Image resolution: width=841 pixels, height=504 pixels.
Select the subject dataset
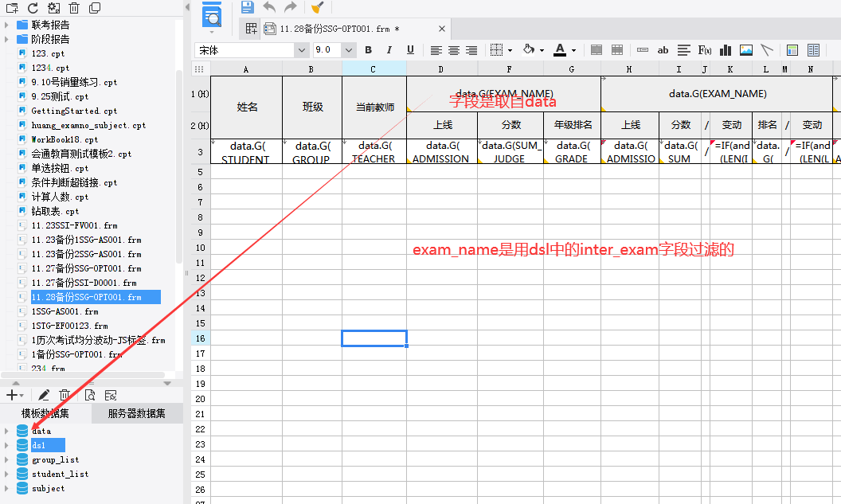pyautogui.click(x=49, y=488)
